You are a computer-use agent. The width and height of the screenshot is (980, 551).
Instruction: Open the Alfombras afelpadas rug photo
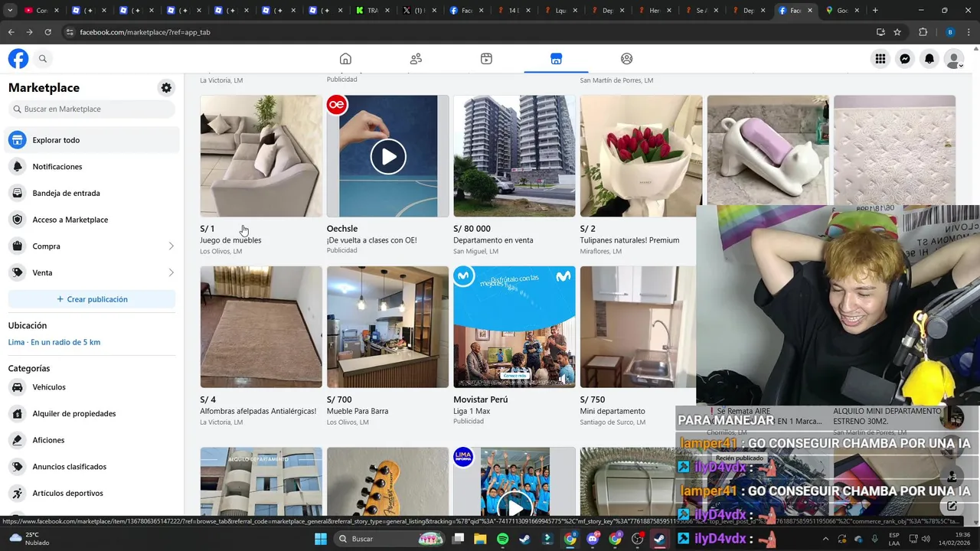(x=261, y=327)
